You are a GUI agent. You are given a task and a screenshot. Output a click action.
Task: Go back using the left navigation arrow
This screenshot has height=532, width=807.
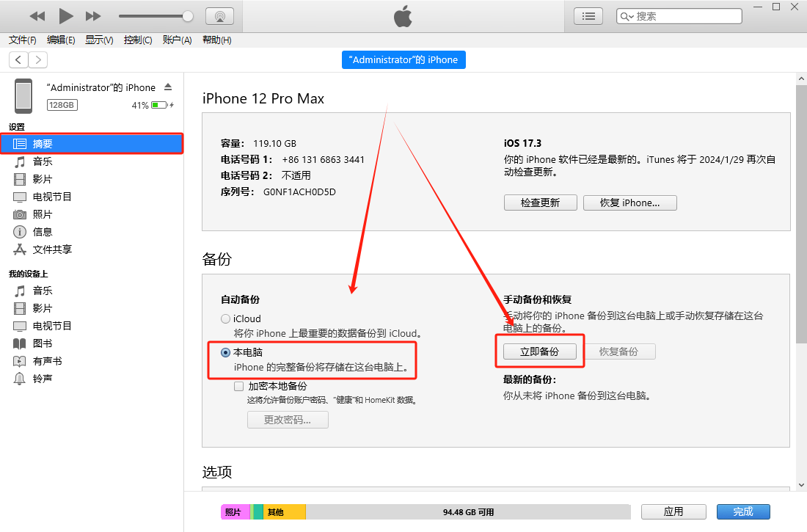click(18, 59)
